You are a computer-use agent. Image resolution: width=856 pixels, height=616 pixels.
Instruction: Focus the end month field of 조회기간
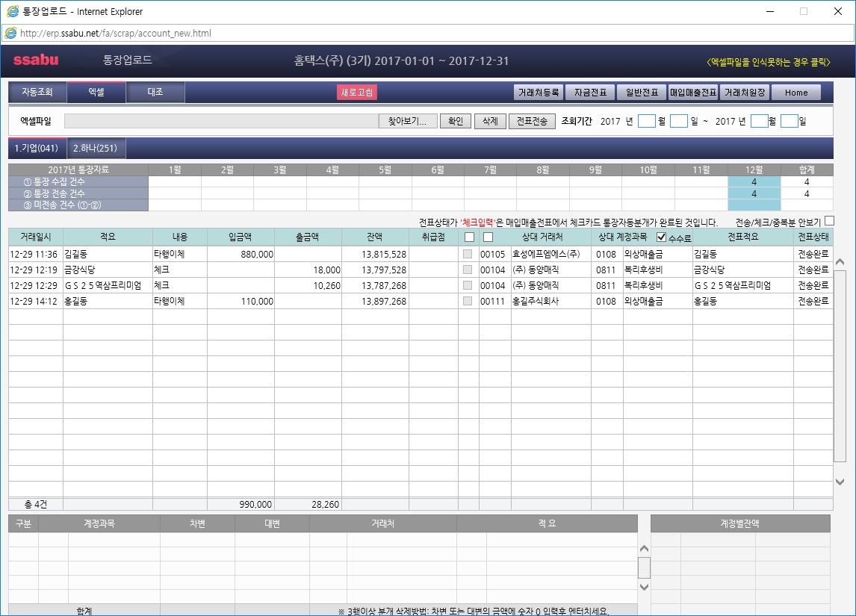[x=760, y=121]
